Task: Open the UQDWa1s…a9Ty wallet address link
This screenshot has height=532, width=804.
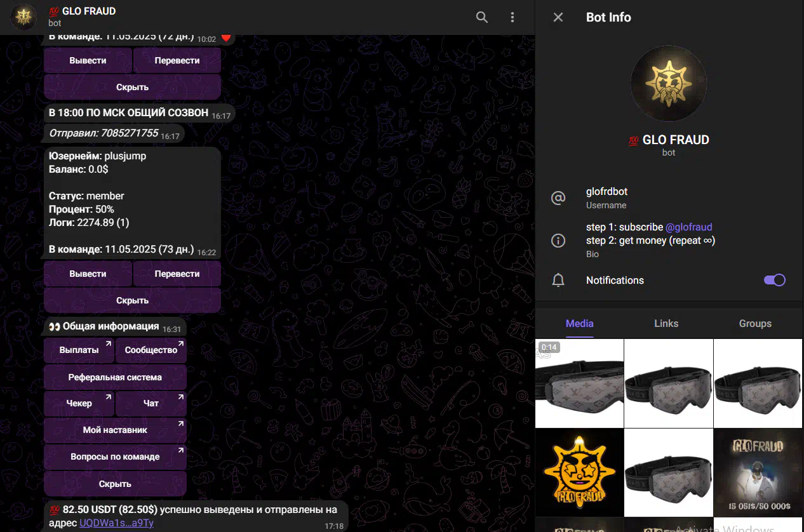Action: coord(116,523)
